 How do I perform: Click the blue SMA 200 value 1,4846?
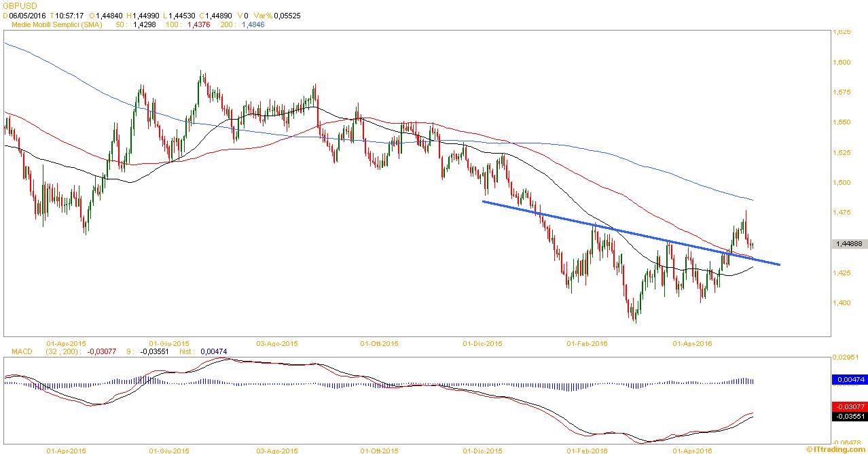pyautogui.click(x=253, y=24)
